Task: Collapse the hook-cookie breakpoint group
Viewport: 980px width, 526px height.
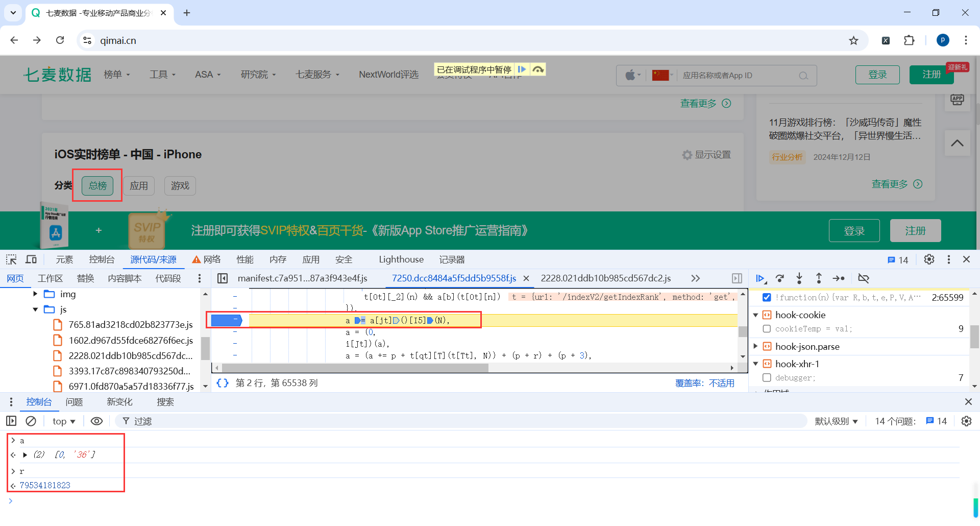Action: 756,315
